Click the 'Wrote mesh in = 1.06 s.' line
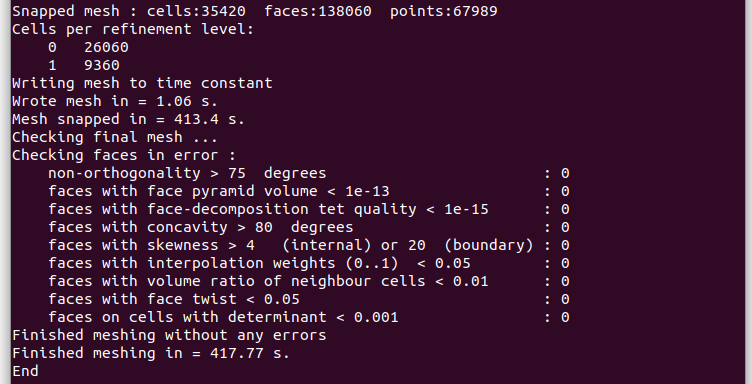 [115, 101]
